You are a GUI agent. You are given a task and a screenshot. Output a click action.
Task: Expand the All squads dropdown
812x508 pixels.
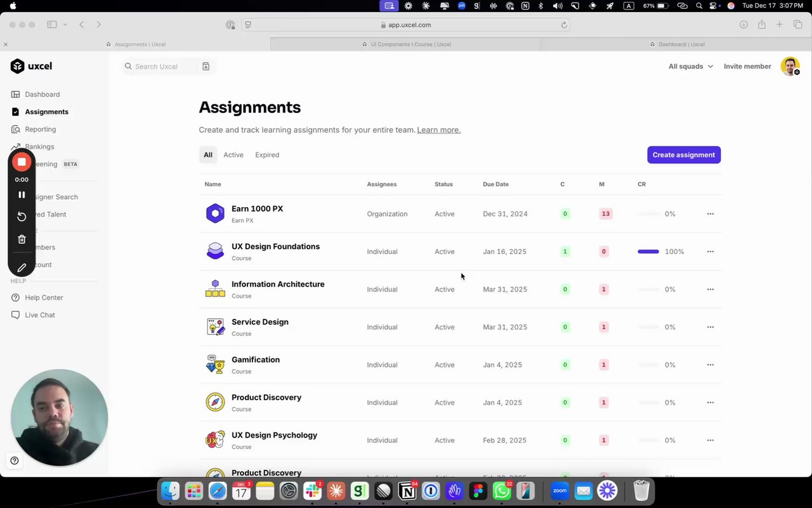(690, 66)
